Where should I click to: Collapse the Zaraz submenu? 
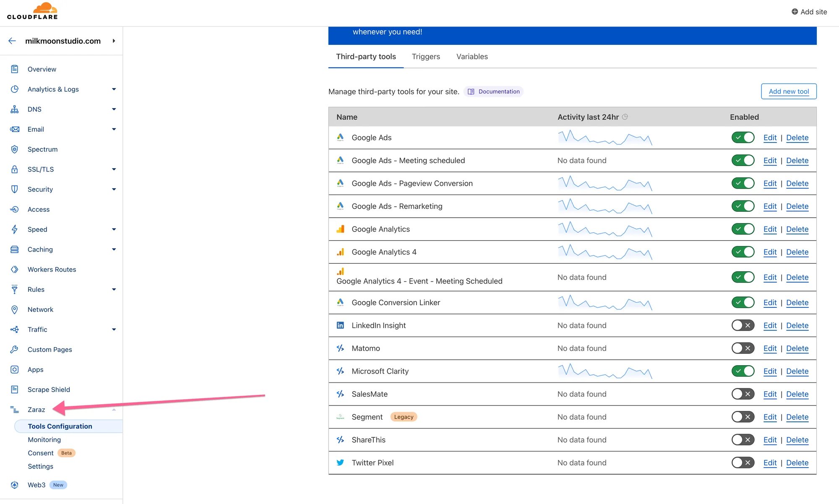(113, 410)
